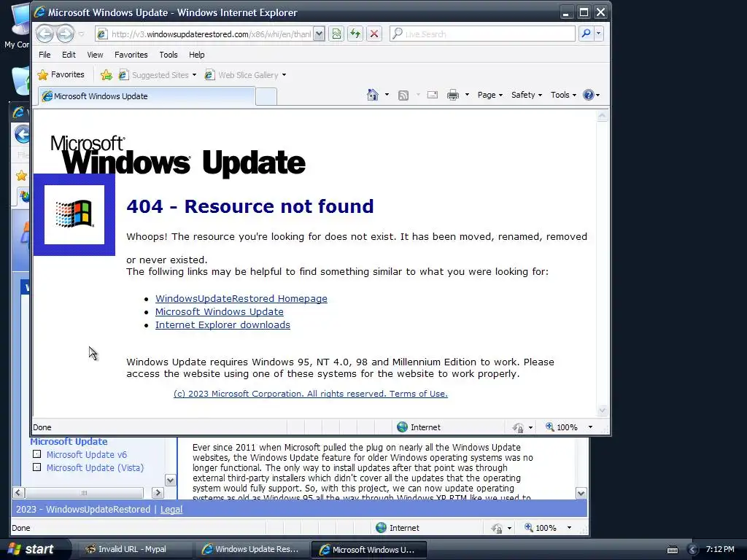Open Web Slice Gallery favorites bar item
Viewport: 747px width, 560px height.
point(245,75)
